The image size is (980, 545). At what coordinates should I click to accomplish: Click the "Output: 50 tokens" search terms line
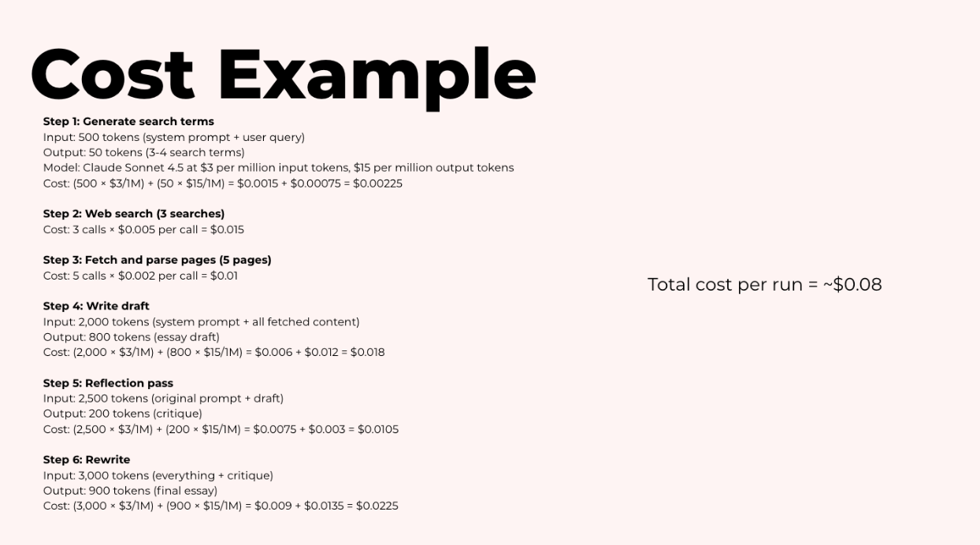click(x=143, y=152)
